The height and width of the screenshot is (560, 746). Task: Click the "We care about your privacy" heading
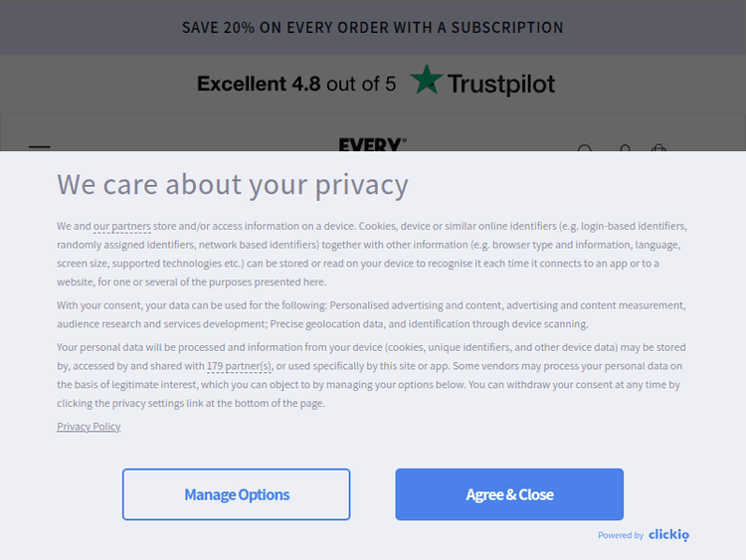233,185
